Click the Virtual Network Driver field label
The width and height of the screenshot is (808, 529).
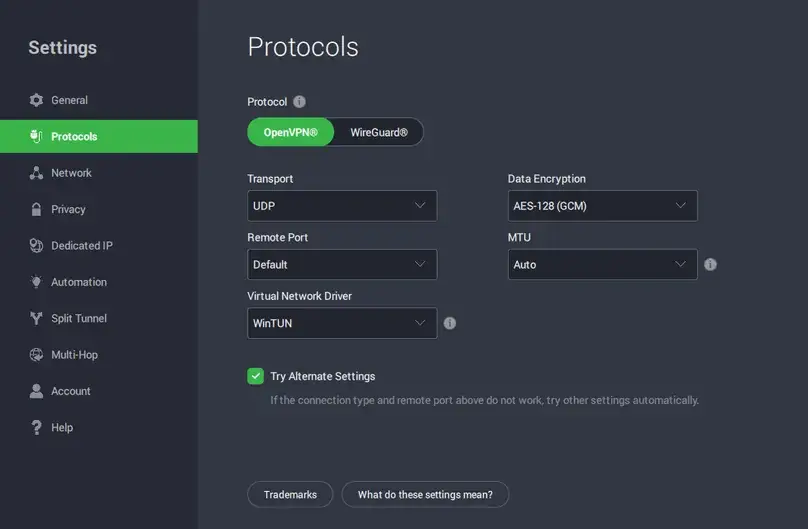coord(299,296)
